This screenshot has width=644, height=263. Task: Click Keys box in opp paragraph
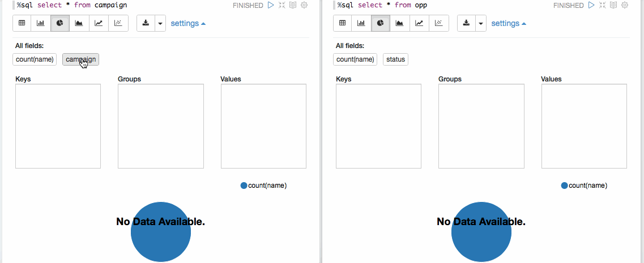(378, 126)
